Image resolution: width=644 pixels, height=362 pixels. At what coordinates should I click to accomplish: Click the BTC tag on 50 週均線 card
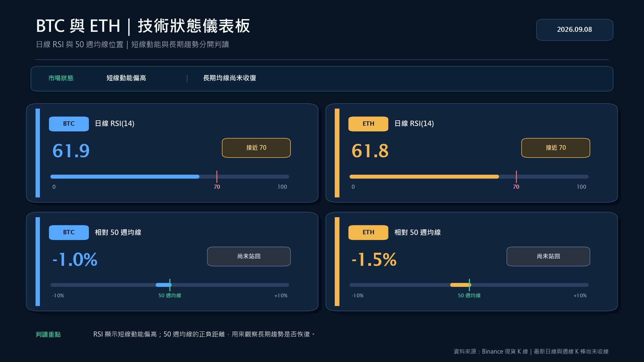tap(69, 232)
